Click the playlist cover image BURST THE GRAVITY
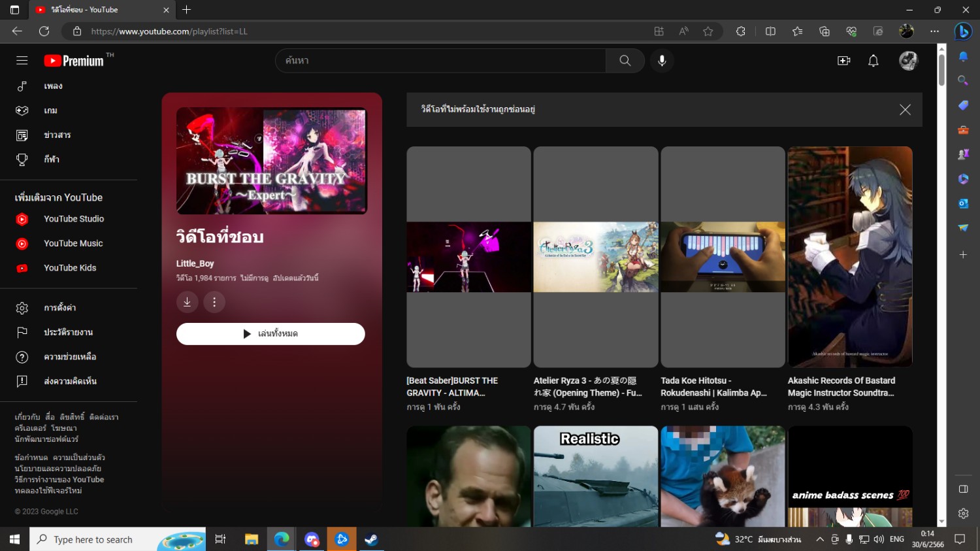The width and height of the screenshot is (980, 551). click(272, 161)
